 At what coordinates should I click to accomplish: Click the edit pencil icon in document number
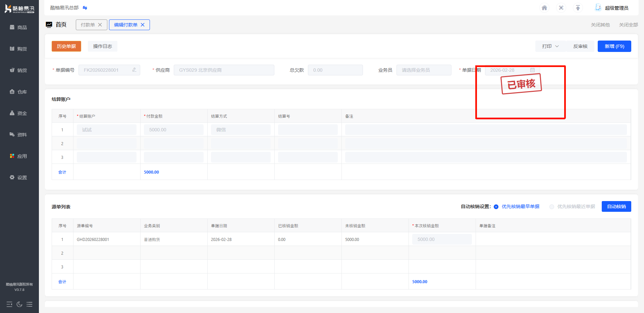[x=134, y=70]
